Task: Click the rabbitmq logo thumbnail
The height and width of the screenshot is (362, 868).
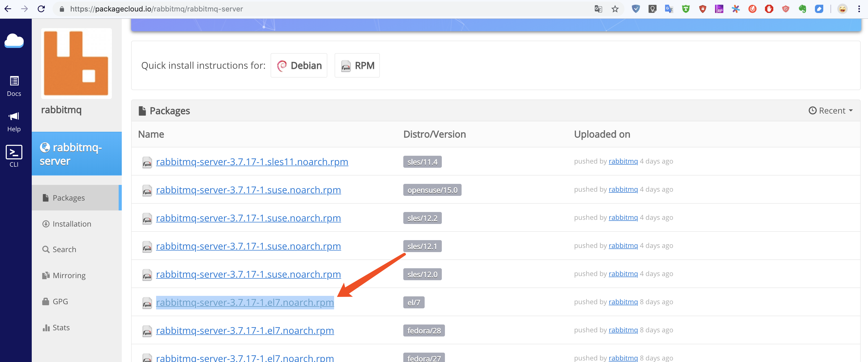Action: 76,64
